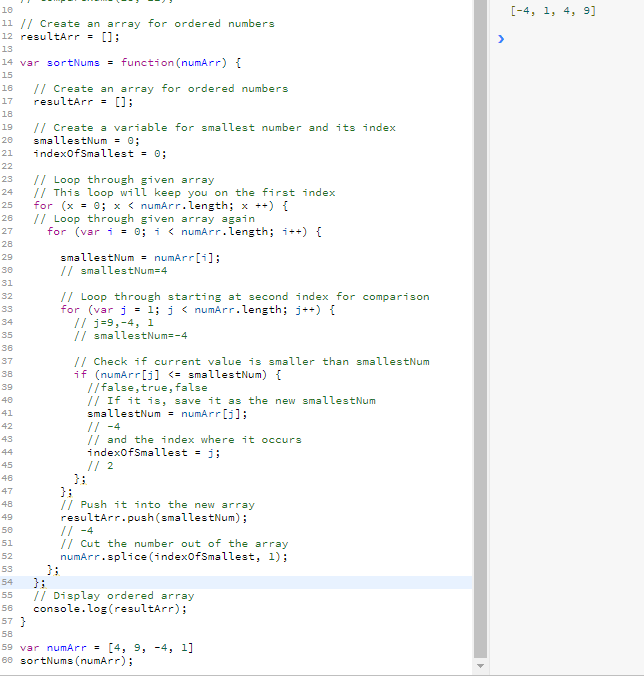
Task: Click the 'for (x = 0; x < numArr.length' line
Action: click(x=161, y=206)
